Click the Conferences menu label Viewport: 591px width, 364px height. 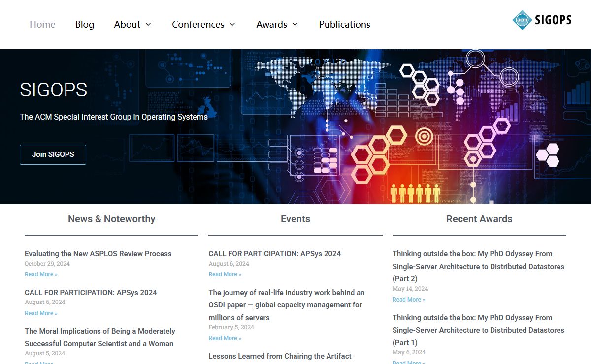(198, 24)
